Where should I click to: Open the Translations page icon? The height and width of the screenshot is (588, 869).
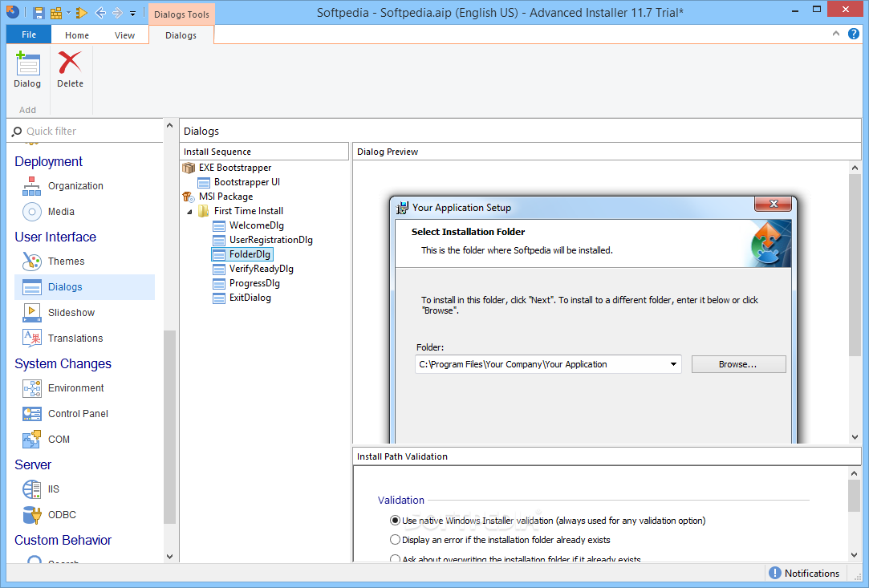click(31, 338)
